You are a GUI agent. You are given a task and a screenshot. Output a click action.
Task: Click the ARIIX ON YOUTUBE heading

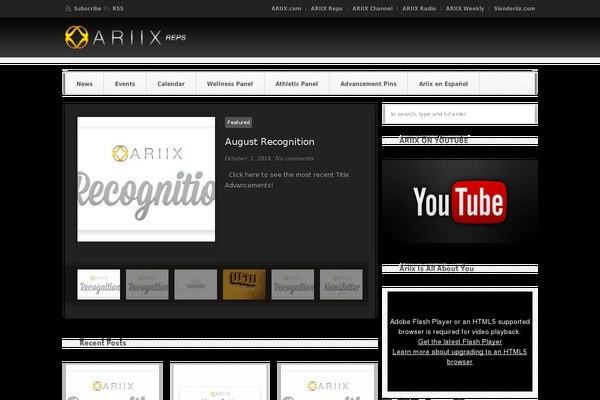[434, 140]
